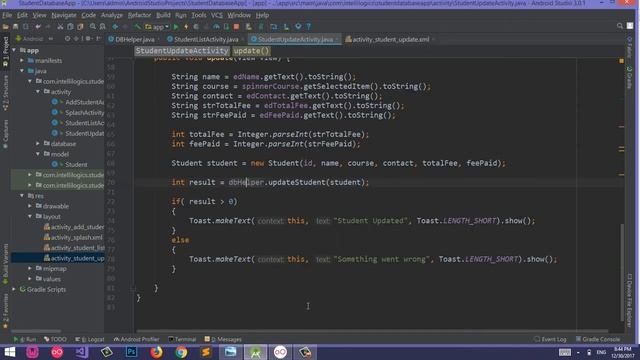Open the TODO tool window
640x360 pixels.
(x=55, y=340)
